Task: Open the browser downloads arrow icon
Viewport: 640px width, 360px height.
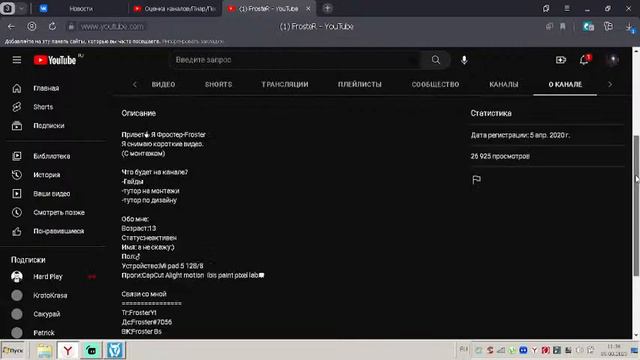Action: point(630,27)
